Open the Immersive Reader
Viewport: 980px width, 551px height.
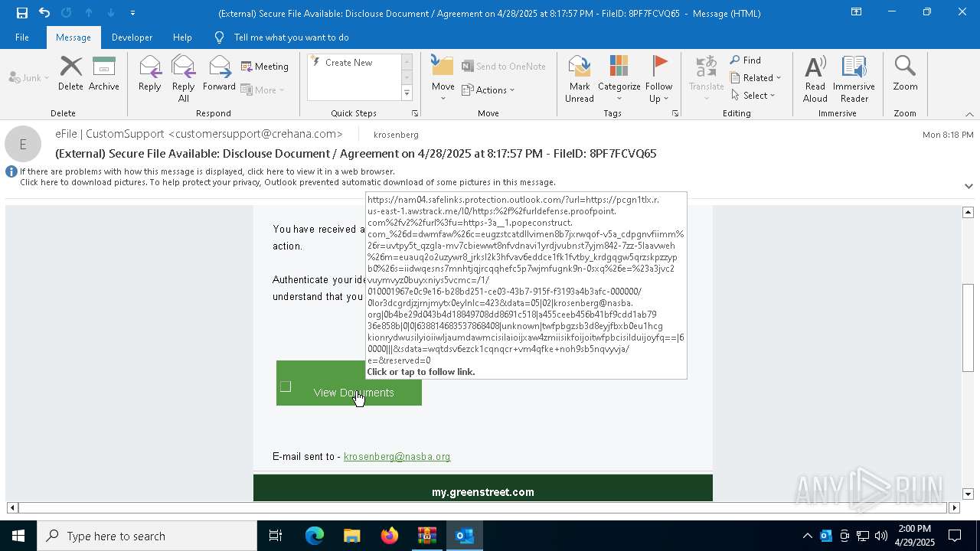click(x=854, y=78)
